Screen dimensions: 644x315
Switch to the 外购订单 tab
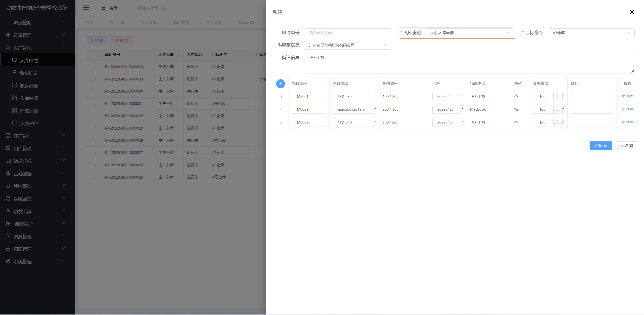tap(246, 22)
